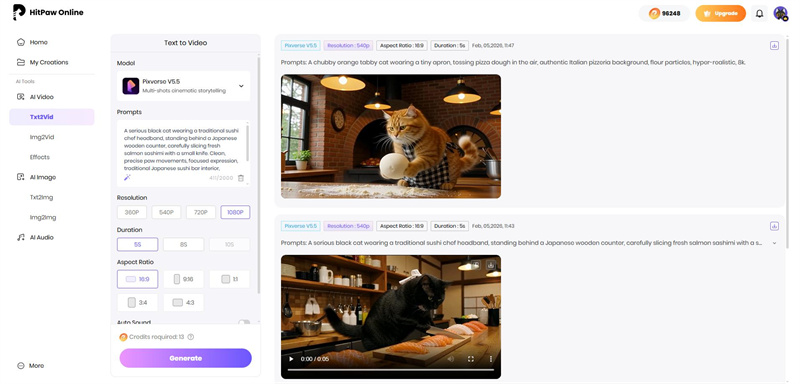Choose 16:9 aspect ratio
Viewport: 800px width, 384px height.
137,279
